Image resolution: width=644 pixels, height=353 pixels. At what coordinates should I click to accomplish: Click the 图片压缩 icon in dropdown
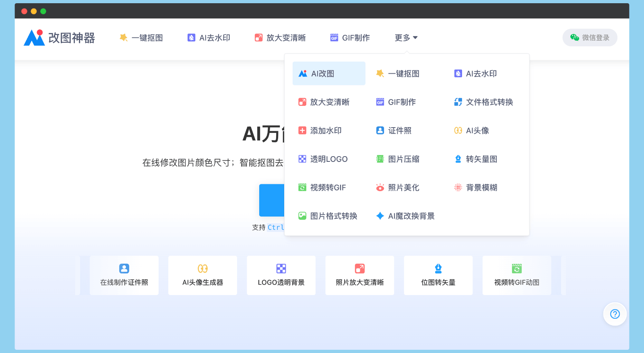(x=380, y=159)
